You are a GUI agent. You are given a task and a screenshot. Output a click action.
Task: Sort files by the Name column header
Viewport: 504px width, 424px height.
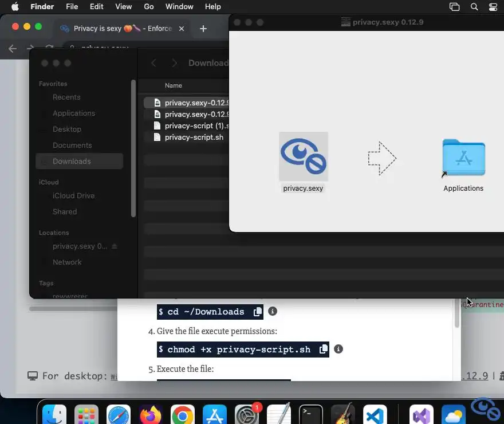click(173, 85)
